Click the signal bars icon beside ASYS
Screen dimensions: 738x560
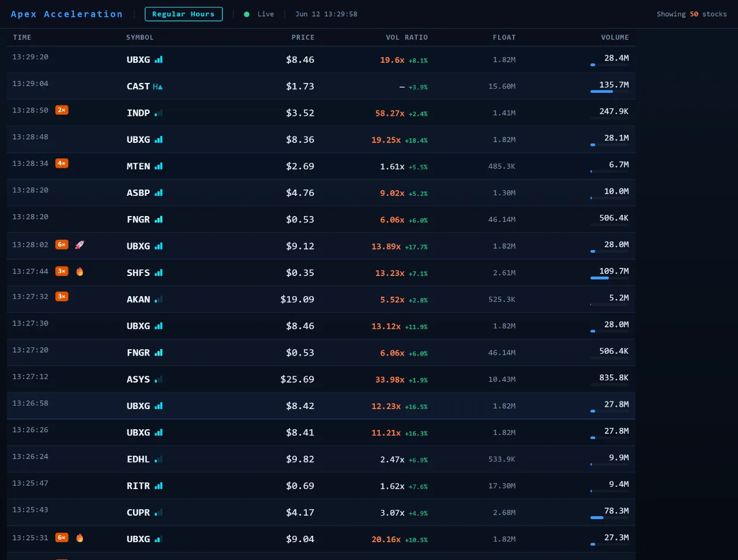[159, 379]
